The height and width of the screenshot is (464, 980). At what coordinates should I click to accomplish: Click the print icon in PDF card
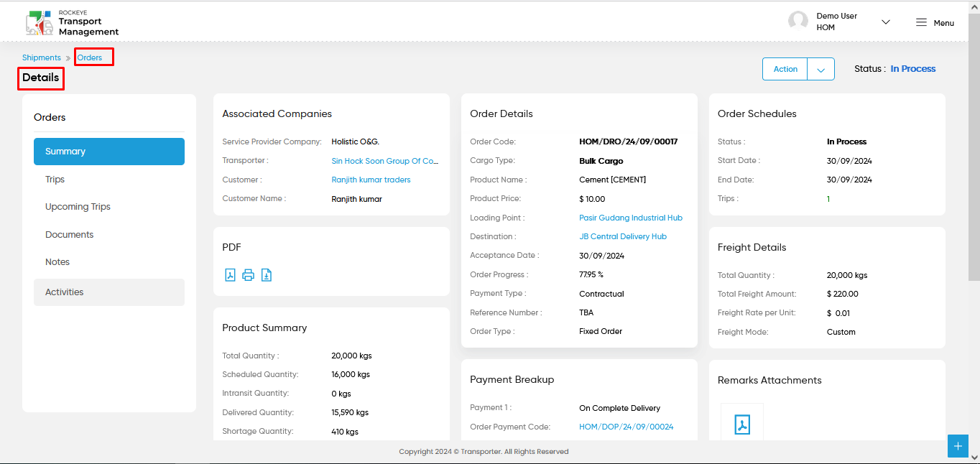tap(249, 275)
